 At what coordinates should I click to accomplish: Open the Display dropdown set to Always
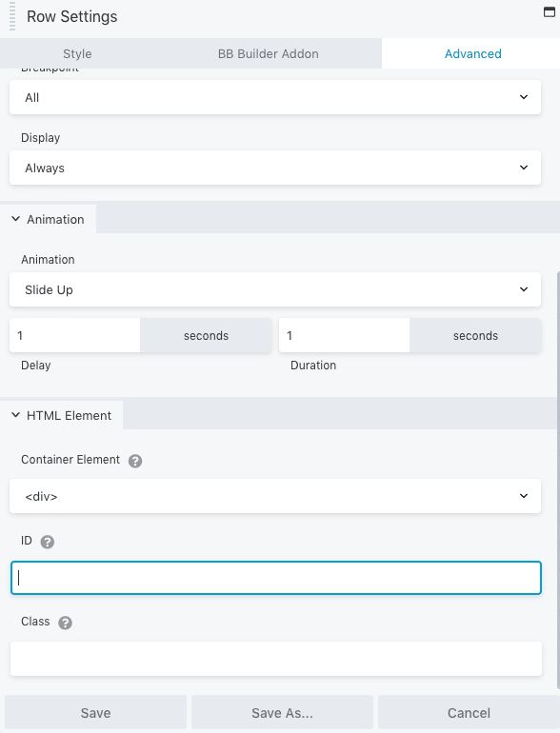(x=275, y=168)
